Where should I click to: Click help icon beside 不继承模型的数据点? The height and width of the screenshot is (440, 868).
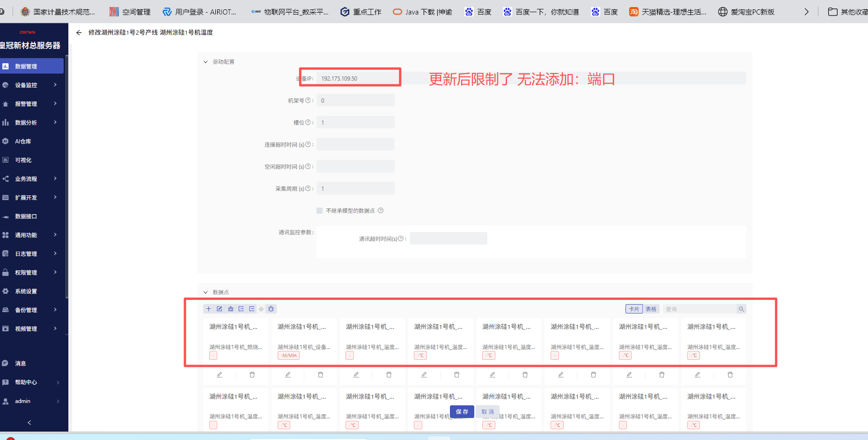coord(381,210)
